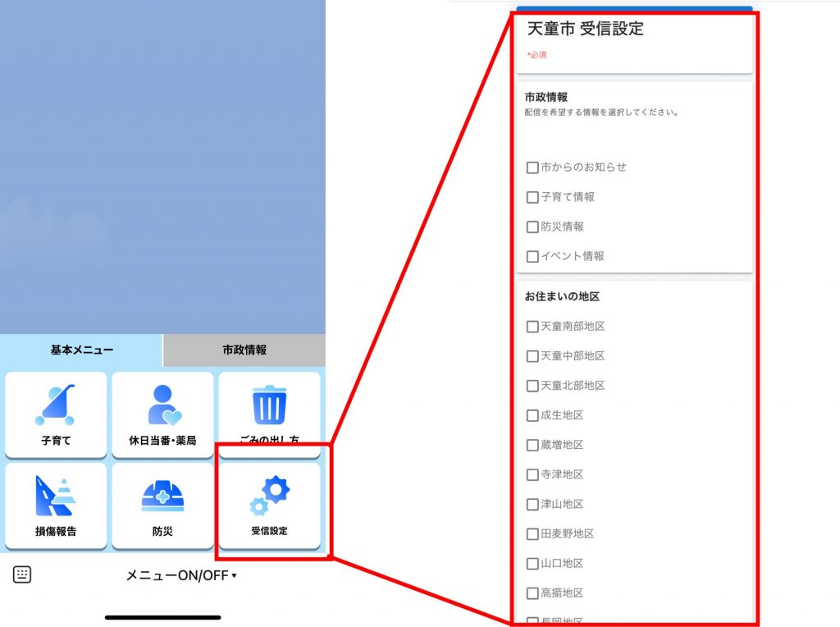Select the 基本メニュー tab
Image resolution: width=840 pixels, height=627 pixels.
(82, 349)
